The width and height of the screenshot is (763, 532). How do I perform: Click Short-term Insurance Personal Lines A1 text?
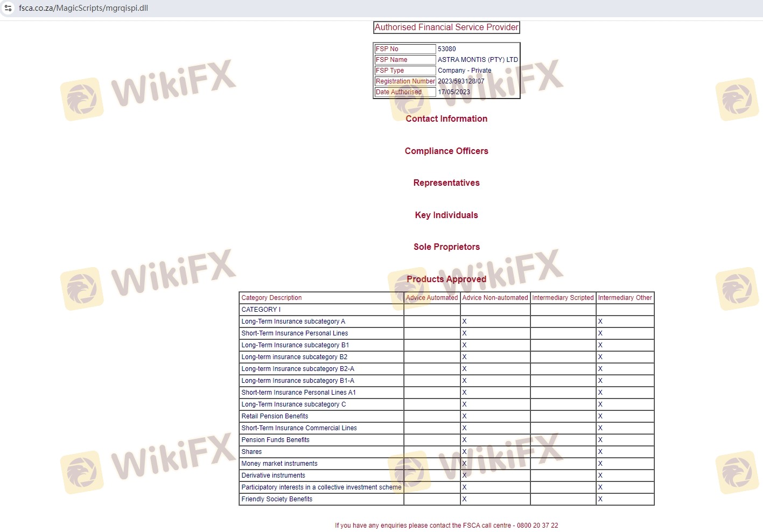tap(299, 393)
